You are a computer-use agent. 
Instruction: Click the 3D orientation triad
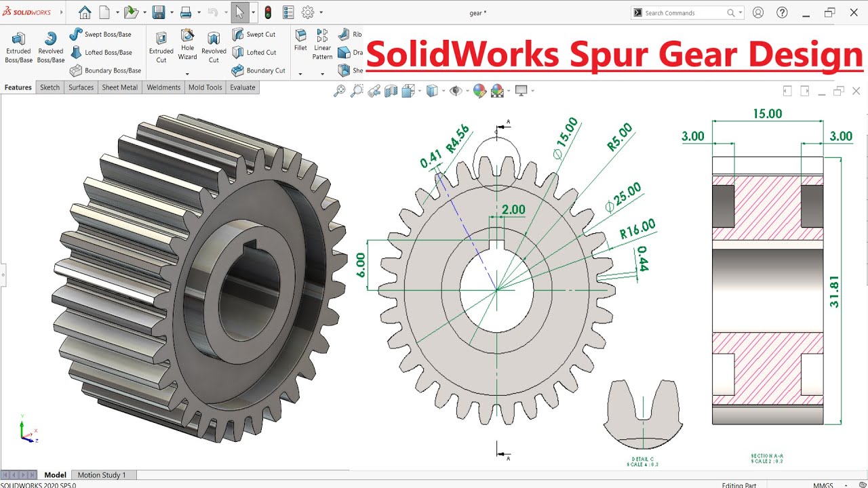point(28,429)
